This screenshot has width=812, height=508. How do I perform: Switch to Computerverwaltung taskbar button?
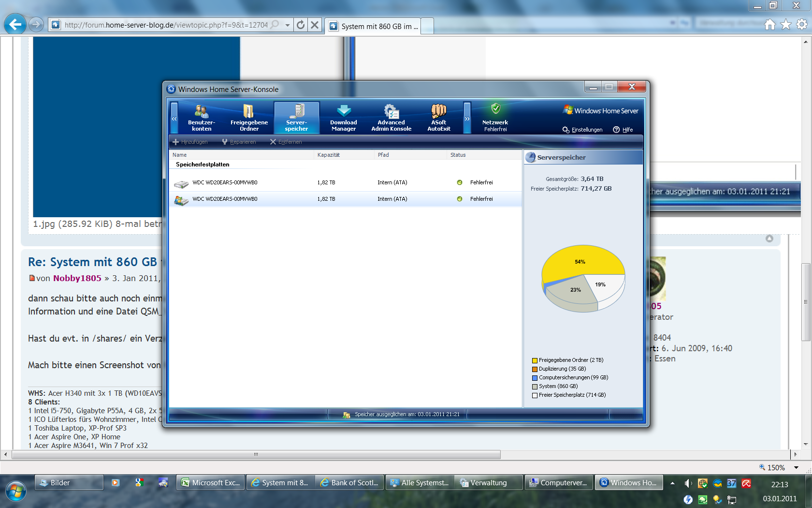pyautogui.click(x=559, y=483)
